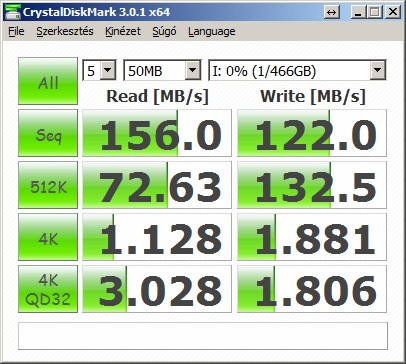
Task: Close the CrystalDiskMark window
Action: 393,12
